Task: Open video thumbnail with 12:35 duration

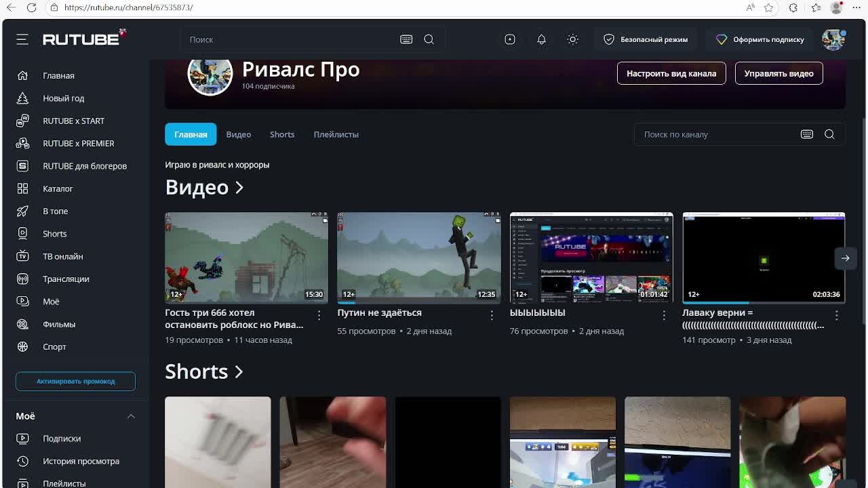Action: coord(419,258)
